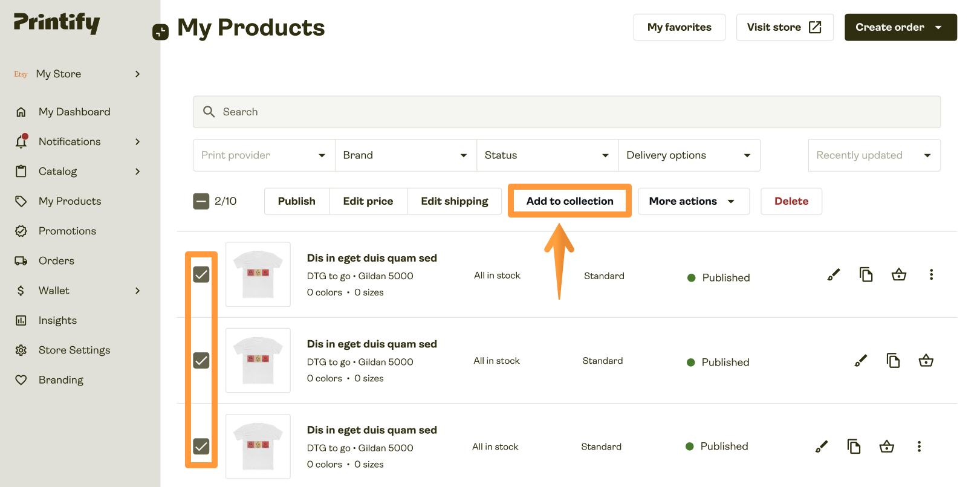980x487 pixels.
Task: Click the red Delete button
Action: [791, 201]
